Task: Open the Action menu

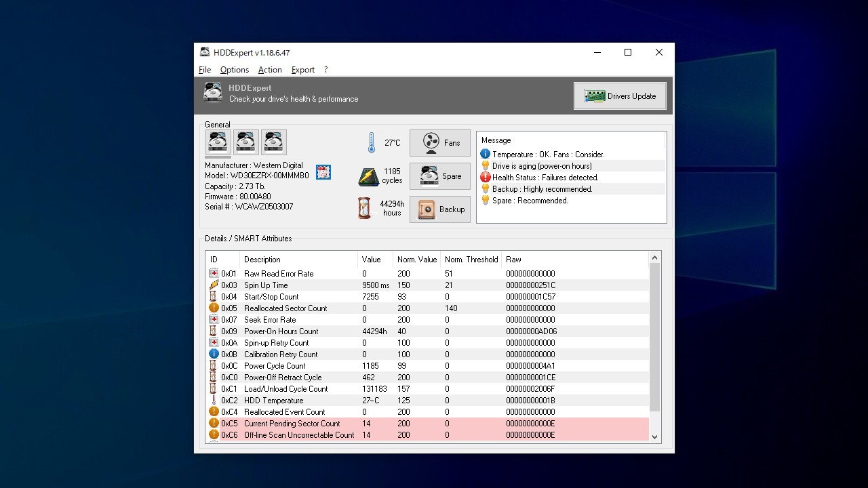Action: (x=270, y=70)
